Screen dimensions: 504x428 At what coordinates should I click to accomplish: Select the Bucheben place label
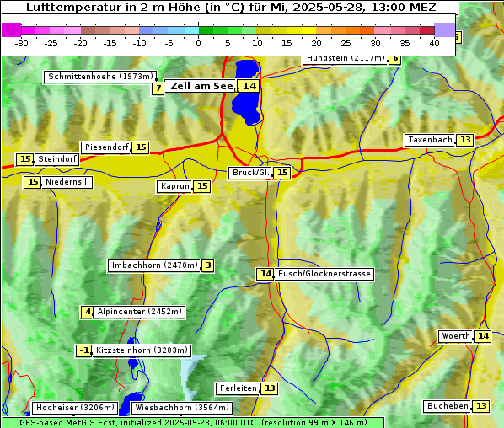(x=448, y=406)
